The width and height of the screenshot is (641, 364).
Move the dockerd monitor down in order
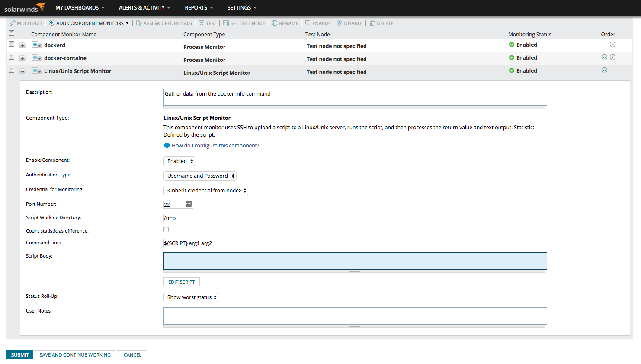(612, 45)
